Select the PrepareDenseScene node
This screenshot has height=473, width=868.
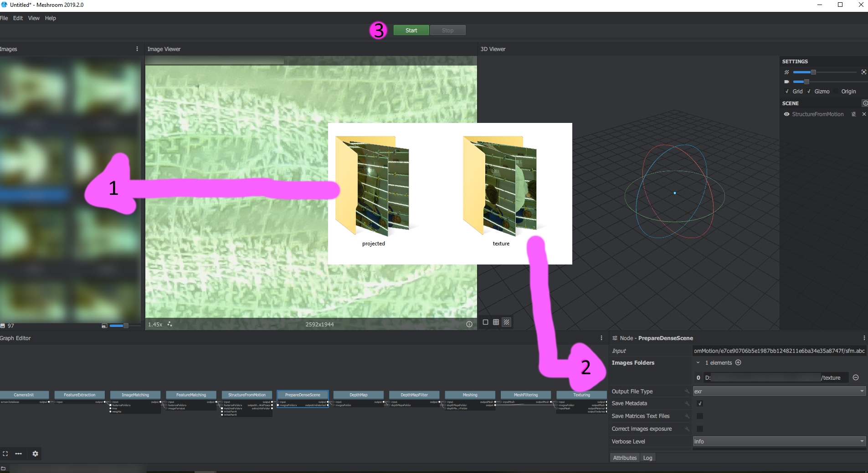(x=303, y=395)
